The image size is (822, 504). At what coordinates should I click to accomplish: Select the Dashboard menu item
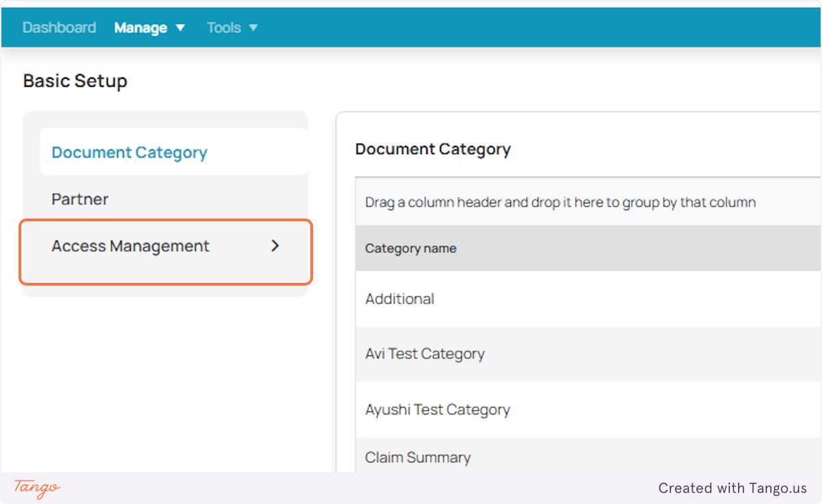[x=59, y=27]
